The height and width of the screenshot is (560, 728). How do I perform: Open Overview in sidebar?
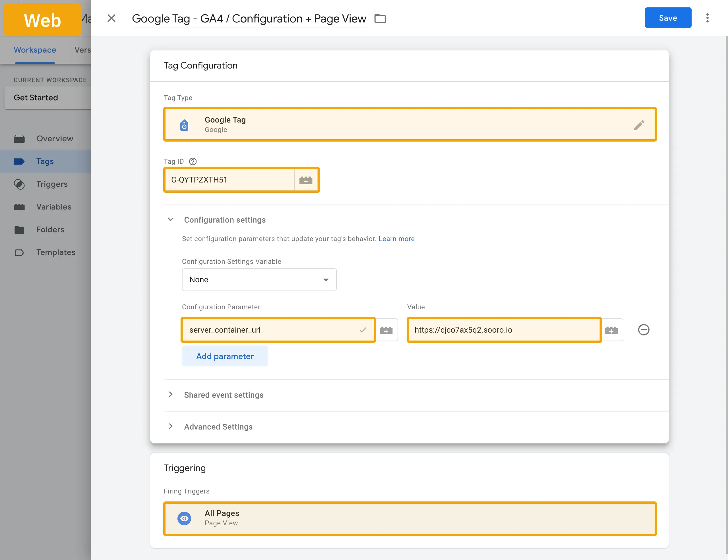coord(45,139)
